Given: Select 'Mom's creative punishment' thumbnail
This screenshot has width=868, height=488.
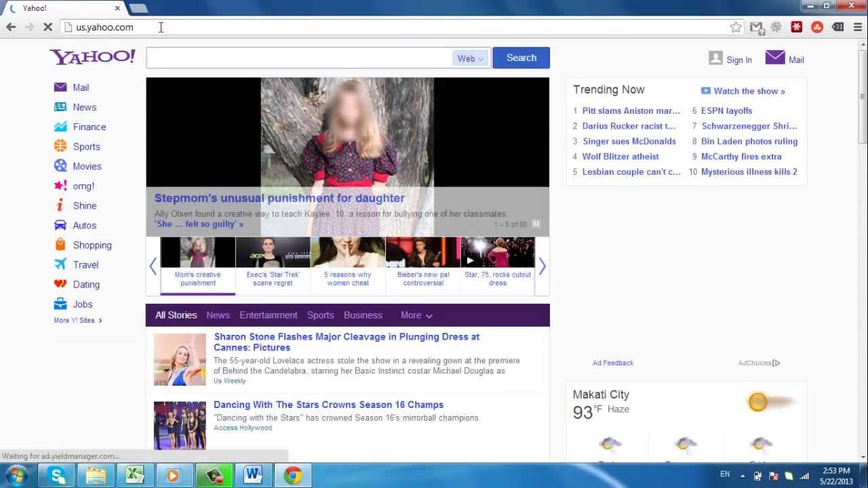Looking at the screenshot, I should [198, 266].
